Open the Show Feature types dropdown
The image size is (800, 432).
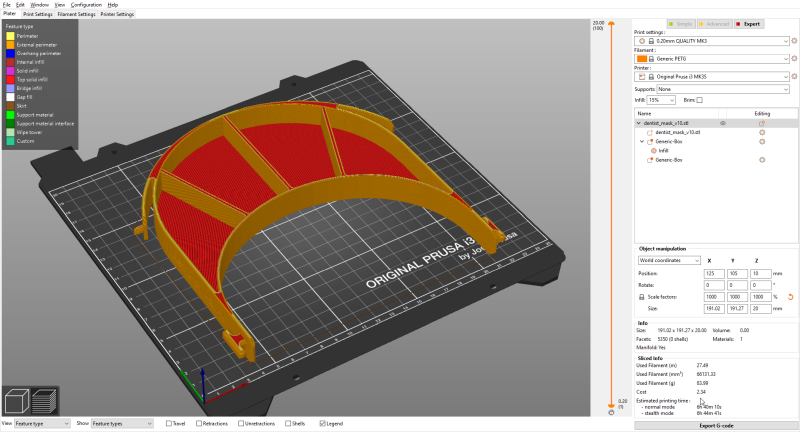(122, 423)
